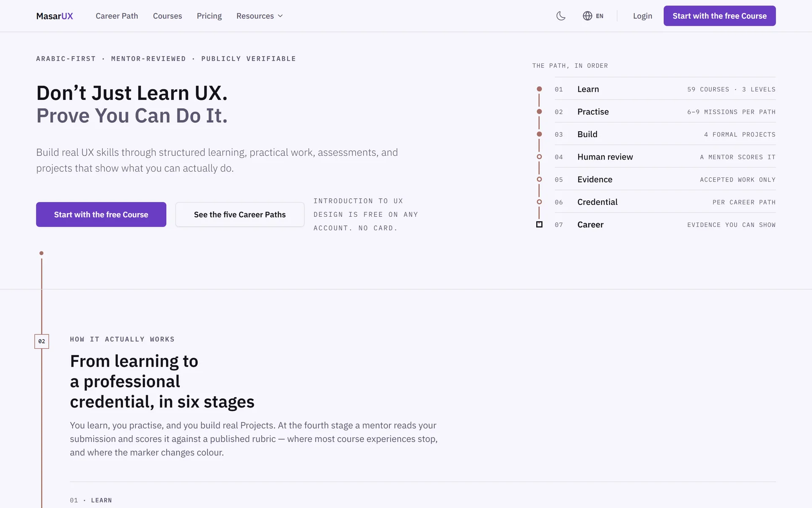
Task: Click the 02 section number box
Action: pyautogui.click(x=41, y=341)
